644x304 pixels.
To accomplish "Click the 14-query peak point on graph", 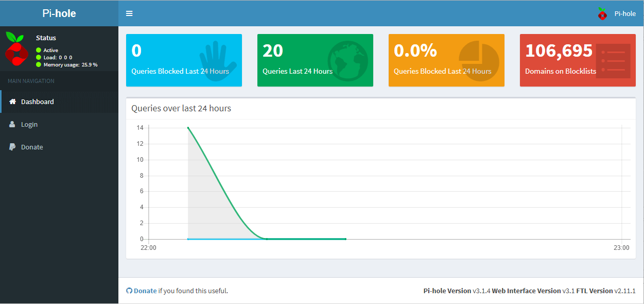I will pyautogui.click(x=188, y=128).
